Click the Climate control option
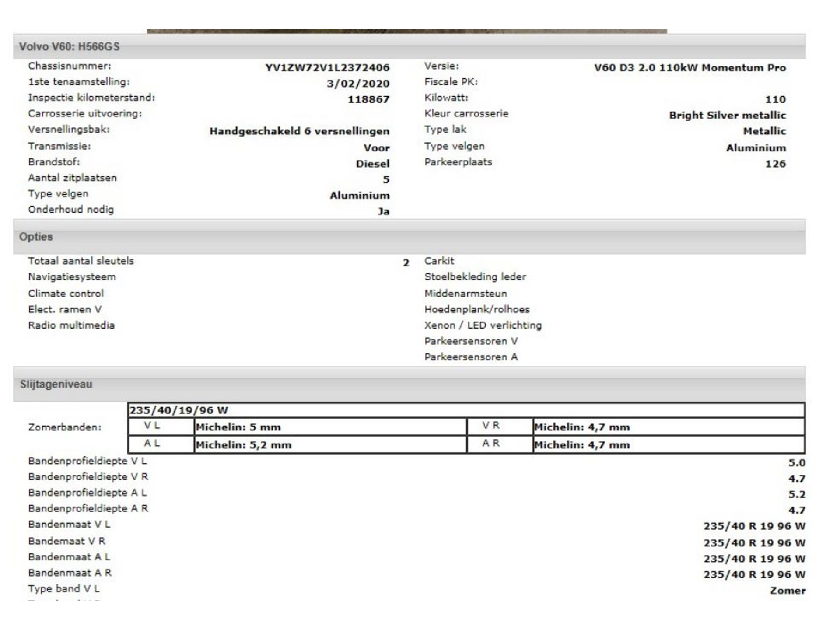This screenshot has width=840, height=630. click(x=66, y=294)
